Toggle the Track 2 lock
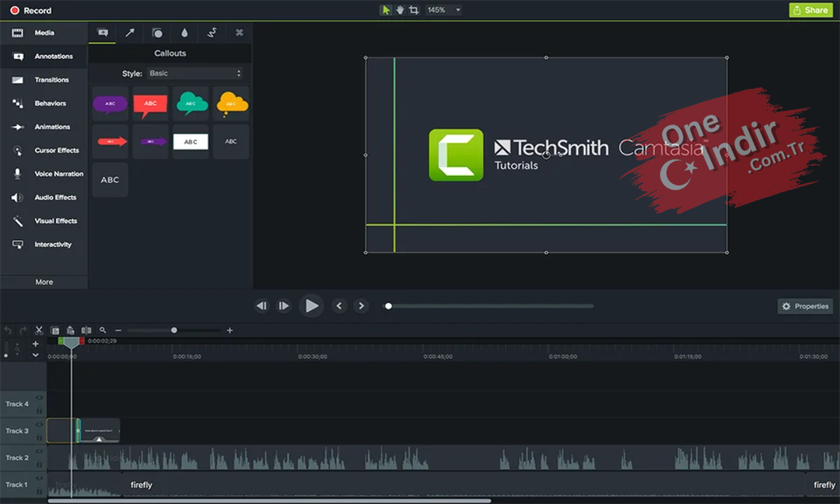840x504 pixels. (39, 465)
